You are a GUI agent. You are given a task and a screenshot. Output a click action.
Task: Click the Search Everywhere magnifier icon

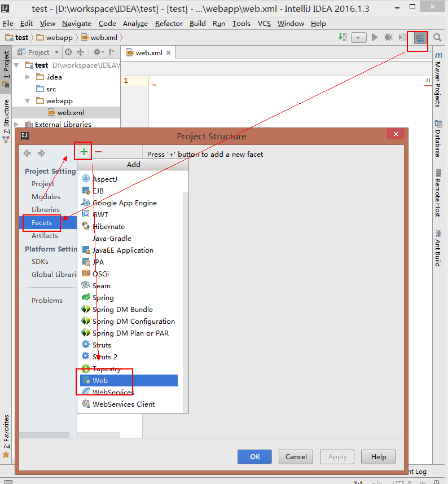tap(437, 38)
